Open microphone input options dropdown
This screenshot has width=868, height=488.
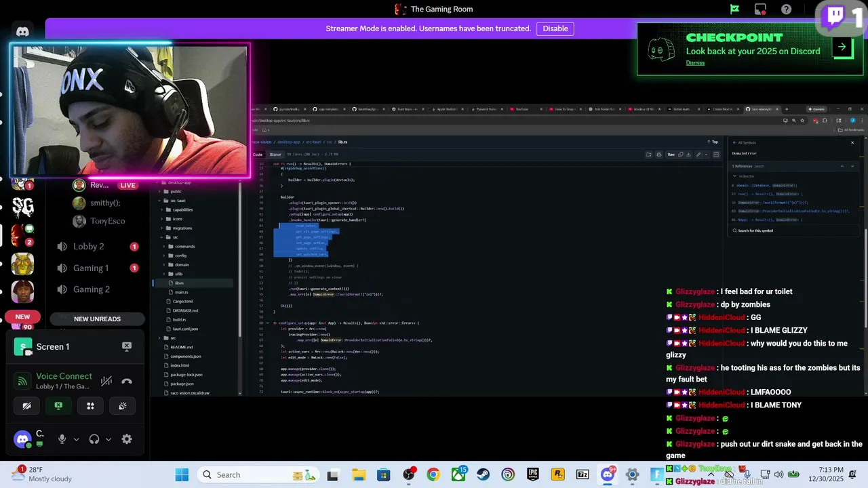click(x=76, y=439)
